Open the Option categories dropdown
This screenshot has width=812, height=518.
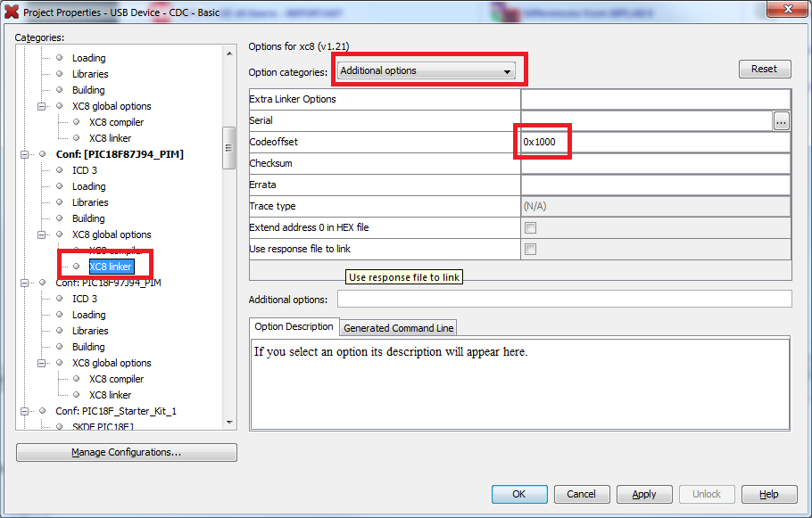427,71
